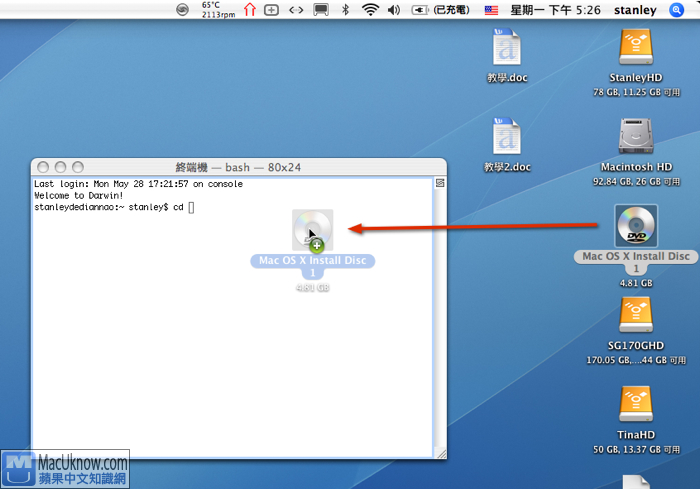Viewport: 700px width, 489px height.
Task: Click the left-right arrows menu icon
Action: [x=296, y=10]
